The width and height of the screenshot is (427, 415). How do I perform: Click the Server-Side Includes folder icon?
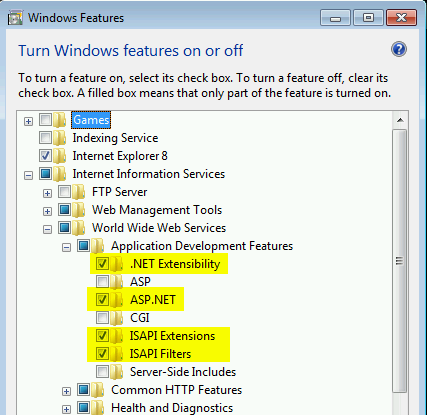117,372
